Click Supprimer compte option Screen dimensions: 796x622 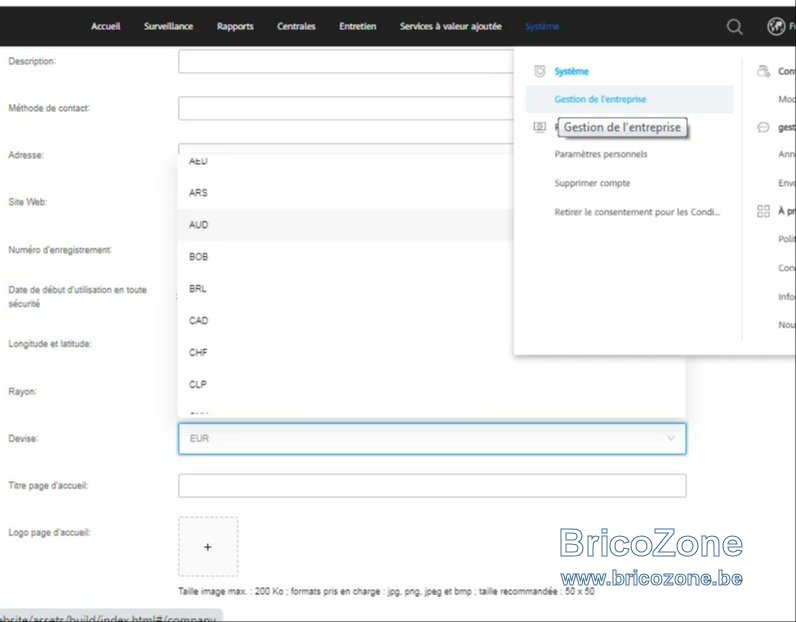pos(592,183)
